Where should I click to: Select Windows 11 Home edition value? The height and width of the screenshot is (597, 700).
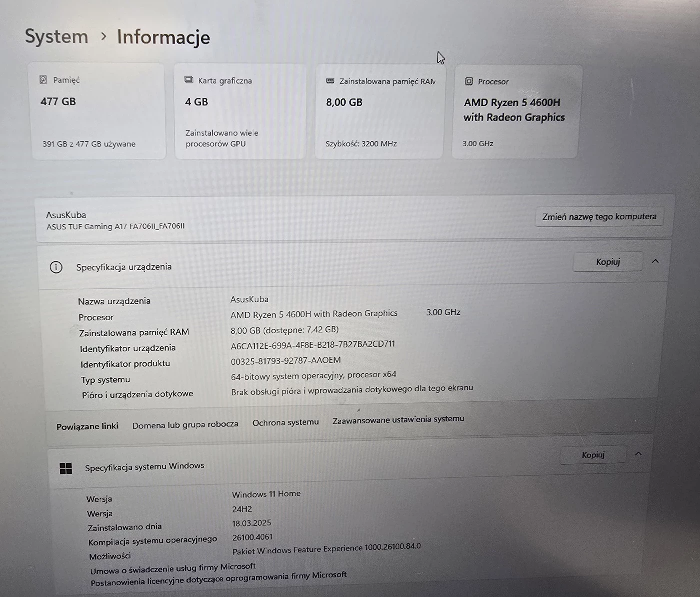coord(266,494)
